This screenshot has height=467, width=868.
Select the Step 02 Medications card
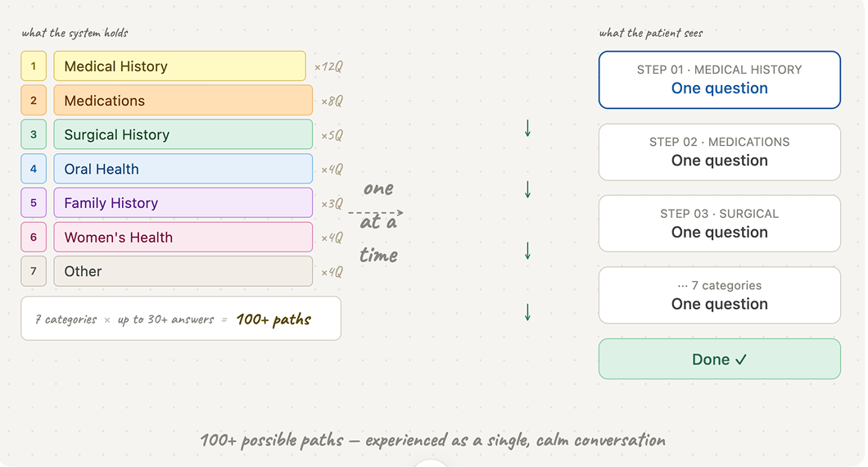pos(719,152)
